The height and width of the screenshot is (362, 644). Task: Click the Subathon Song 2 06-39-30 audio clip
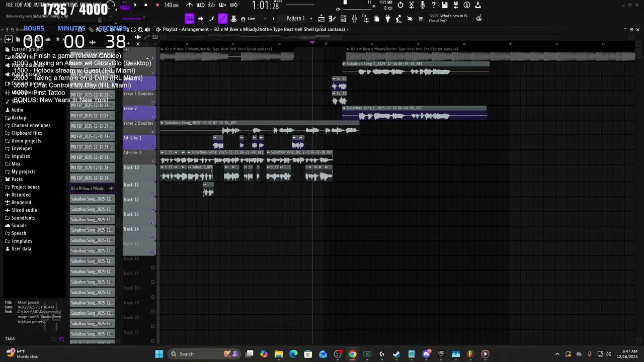[416, 68]
